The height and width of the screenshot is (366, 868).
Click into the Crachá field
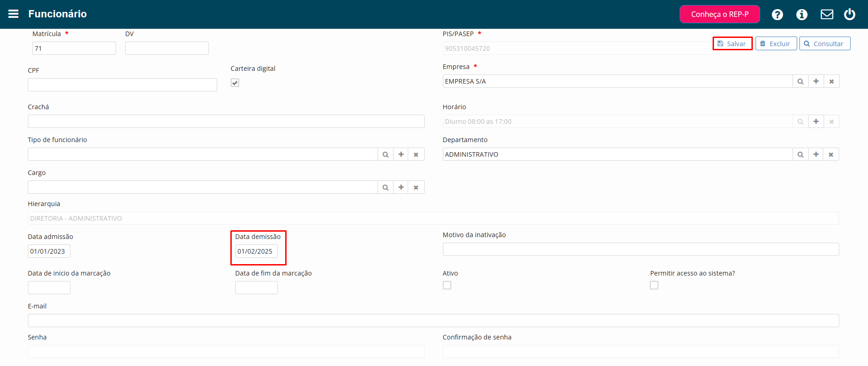226,122
